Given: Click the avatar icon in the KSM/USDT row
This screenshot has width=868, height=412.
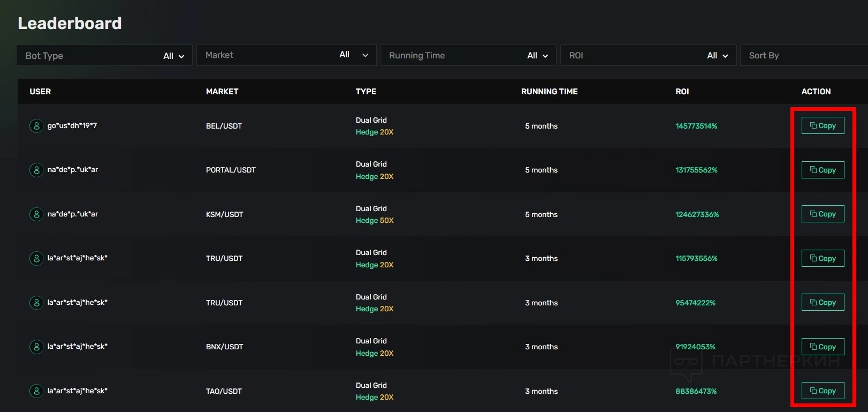Looking at the screenshot, I should click(36, 214).
